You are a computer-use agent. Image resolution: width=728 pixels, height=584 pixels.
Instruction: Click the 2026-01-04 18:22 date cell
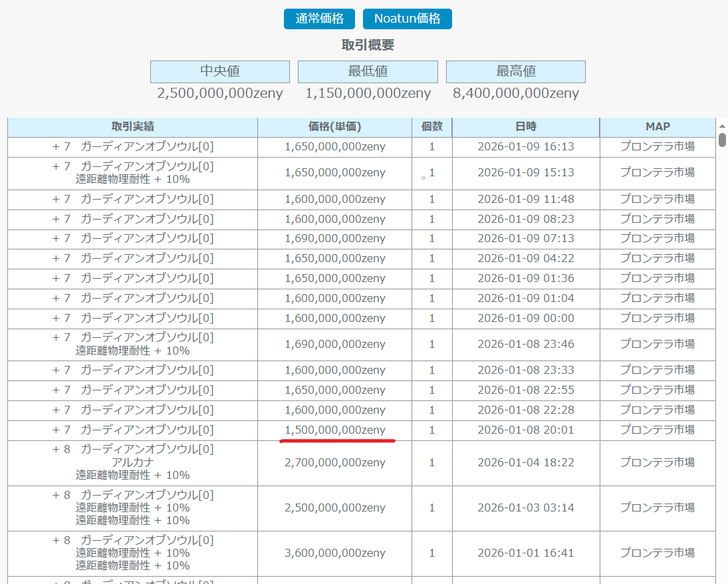tap(525, 462)
